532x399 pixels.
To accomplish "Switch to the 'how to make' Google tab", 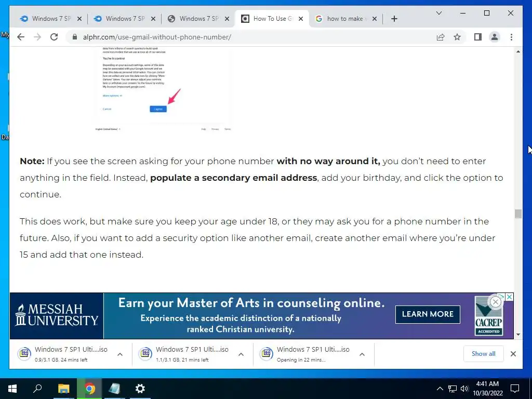I will pos(345,19).
